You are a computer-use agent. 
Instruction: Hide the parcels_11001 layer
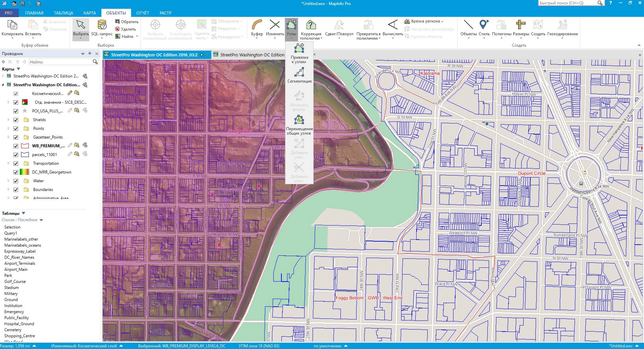pos(16,155)
